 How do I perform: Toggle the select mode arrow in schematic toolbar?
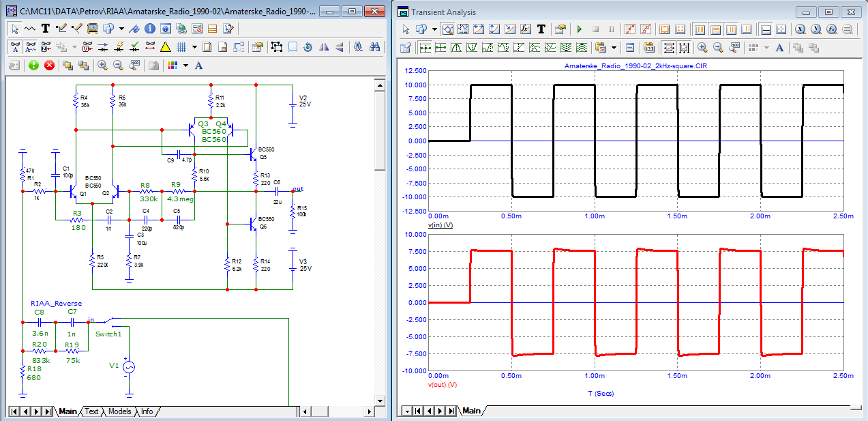(x=15, y=29)
